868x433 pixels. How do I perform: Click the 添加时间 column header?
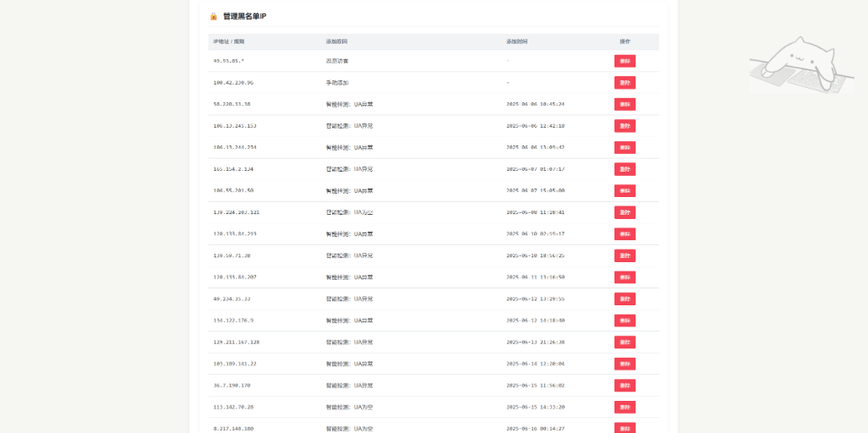pyautogui.click(x=516, y=41)
